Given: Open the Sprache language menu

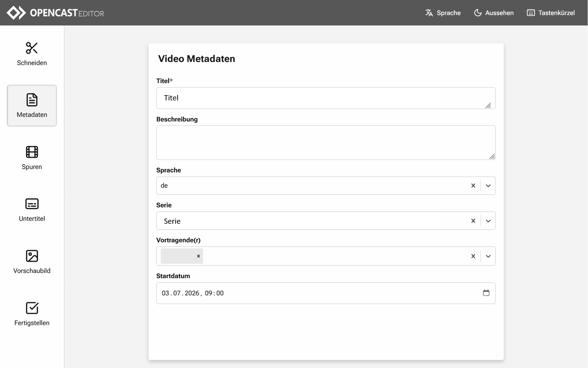Looking at the screenshot, I should click(x=443, y=13).
